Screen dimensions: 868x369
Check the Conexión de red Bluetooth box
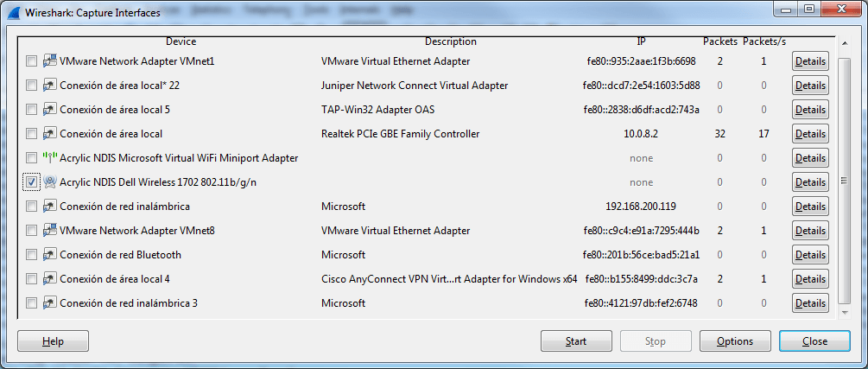click(x=32, y=255)
